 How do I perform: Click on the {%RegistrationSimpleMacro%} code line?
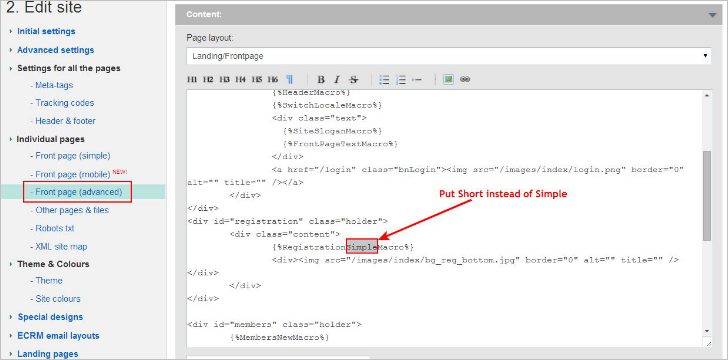tap(343, 247)
